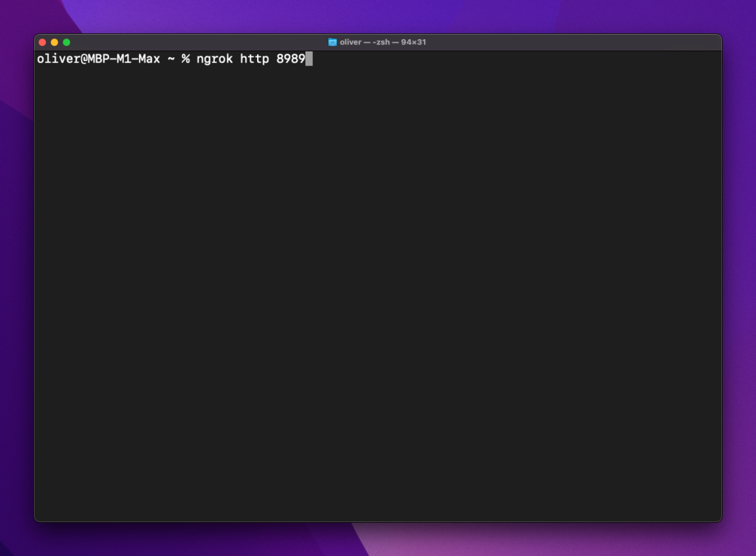The width and height of the screenshot is (756, 556).
Task: Click the folder icon in Terminal title bar
Action: (332, 42)
